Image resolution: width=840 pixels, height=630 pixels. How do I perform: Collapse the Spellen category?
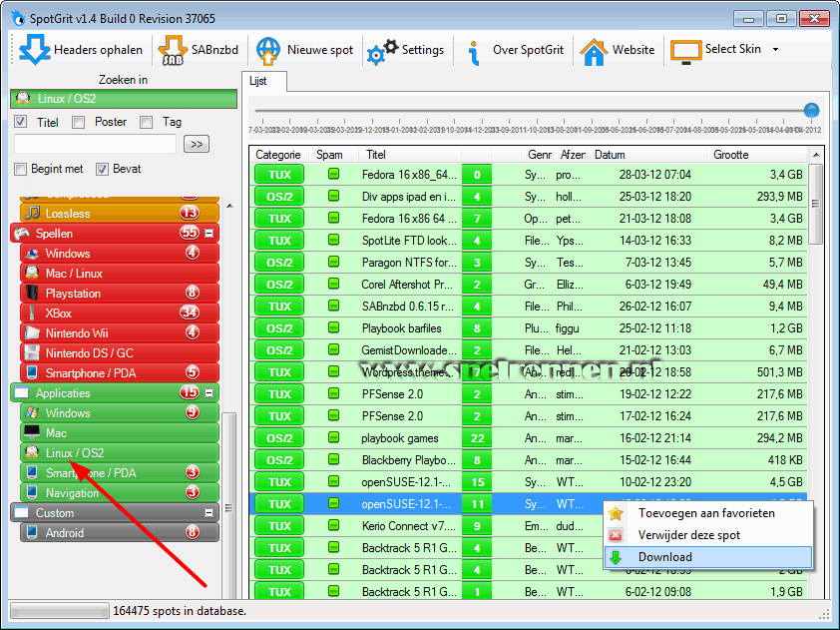pyautogui.click(x=209, y=234)
